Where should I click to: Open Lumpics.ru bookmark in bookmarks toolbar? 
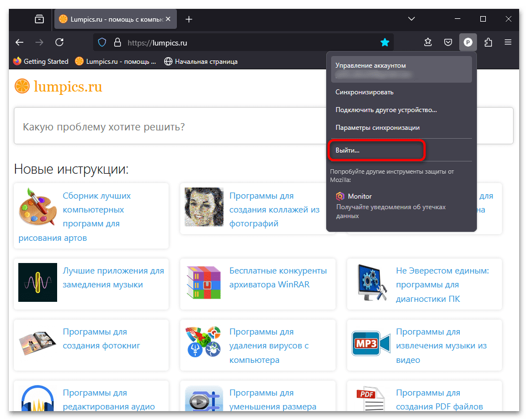[x=115, y=62]
